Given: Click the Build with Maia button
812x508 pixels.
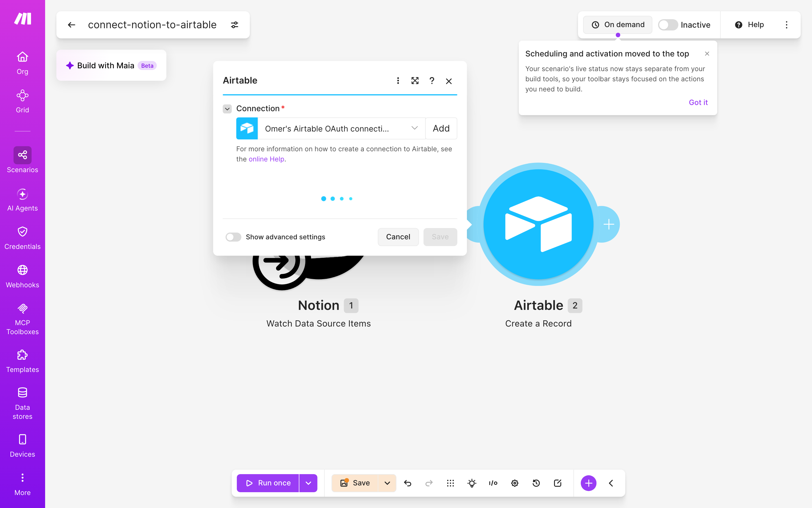Looking at the screenshot, I should [x=111, y=65].
